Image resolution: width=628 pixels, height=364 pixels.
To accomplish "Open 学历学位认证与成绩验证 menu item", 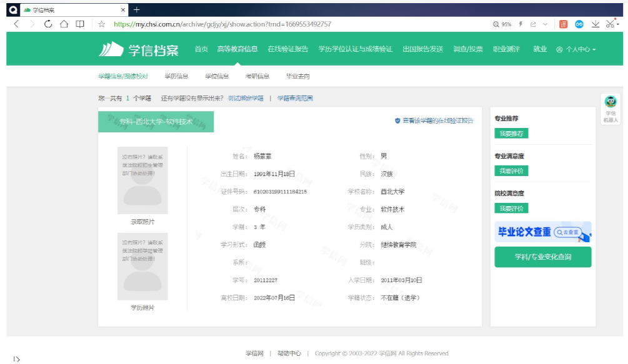I will point(356,49).
